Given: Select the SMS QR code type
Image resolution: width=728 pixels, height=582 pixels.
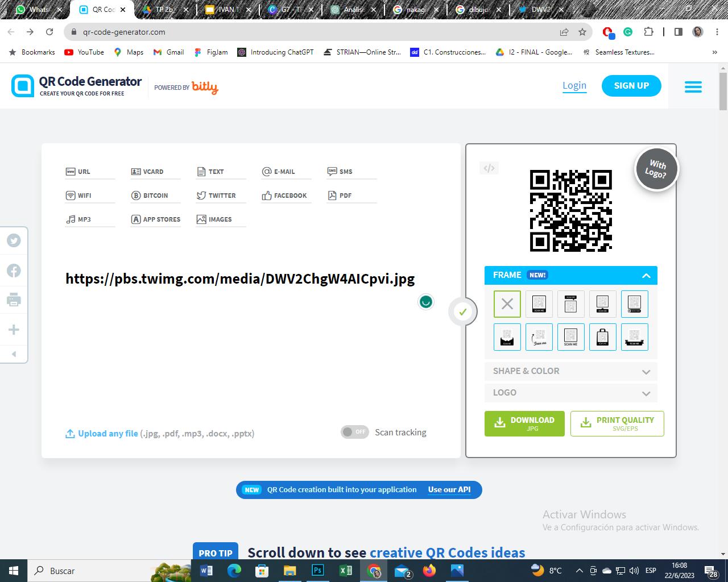Looking at the screenshot, I should [x=351, y=172].
